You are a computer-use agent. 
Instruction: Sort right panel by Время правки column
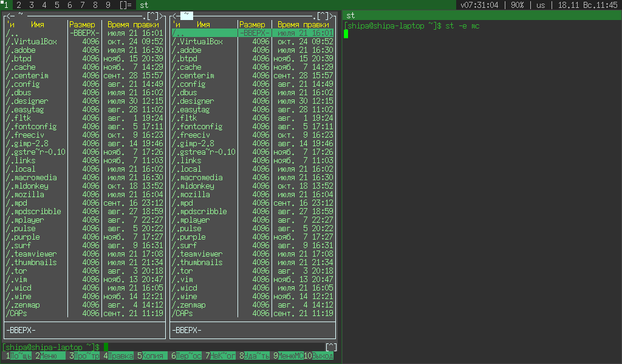tap(302, 25)
